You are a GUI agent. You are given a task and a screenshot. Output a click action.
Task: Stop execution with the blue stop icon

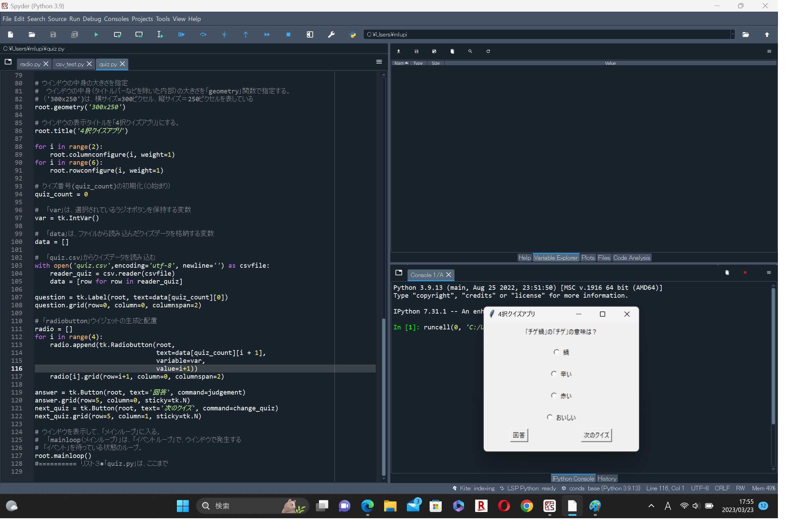tap(288, 34)
